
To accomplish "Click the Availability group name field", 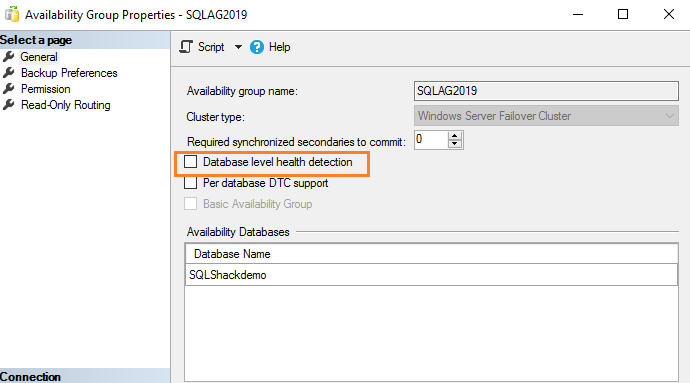I will [546, 91].
